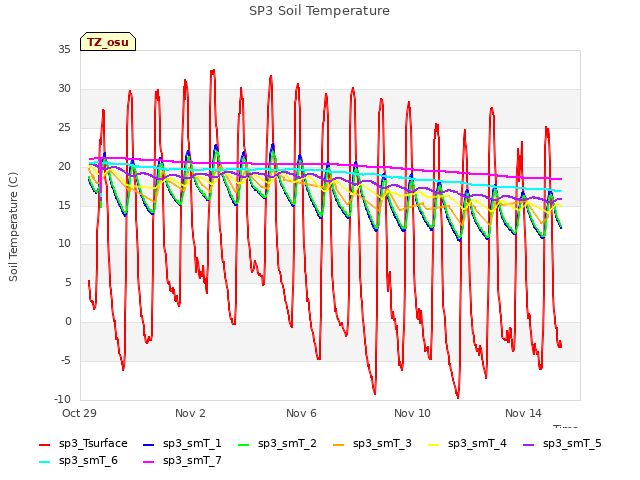Click the sp3_smT_1 legend label
Image resolution: width=640 pixels, height=480 pixels.
click(x=192, y=443)
